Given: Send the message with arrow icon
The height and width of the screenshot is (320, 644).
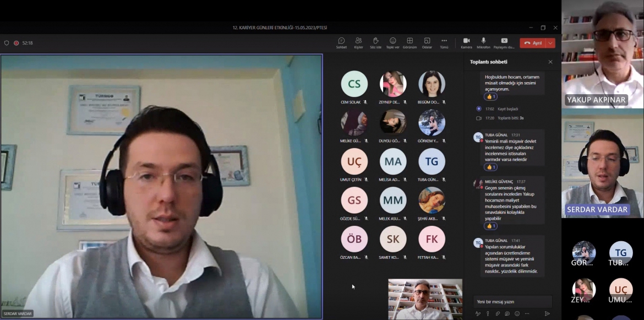Looking at the screenshot, I should tap(547, 313).
